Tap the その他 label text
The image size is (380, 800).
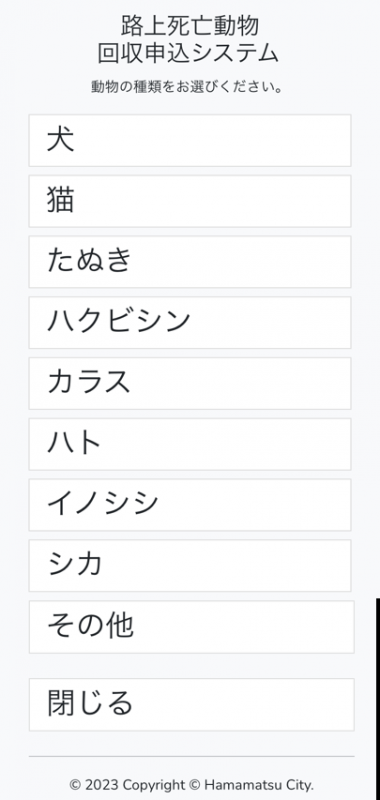point(90,626)
